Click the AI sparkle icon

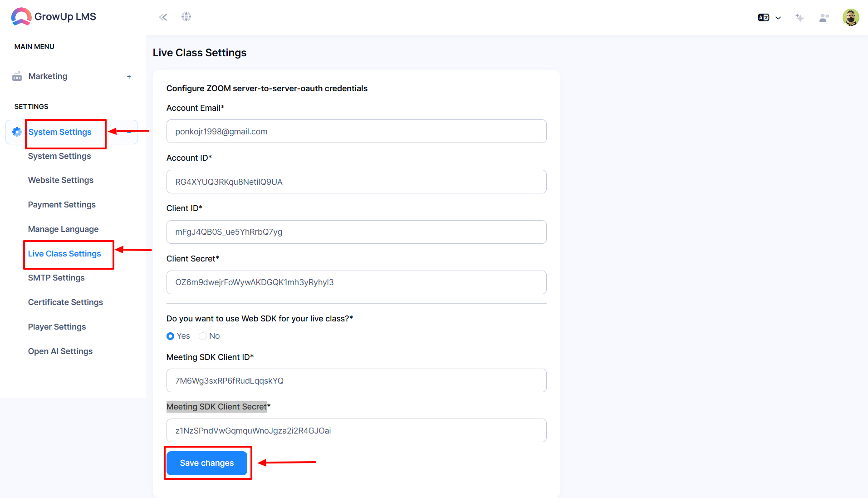[799, 18]
